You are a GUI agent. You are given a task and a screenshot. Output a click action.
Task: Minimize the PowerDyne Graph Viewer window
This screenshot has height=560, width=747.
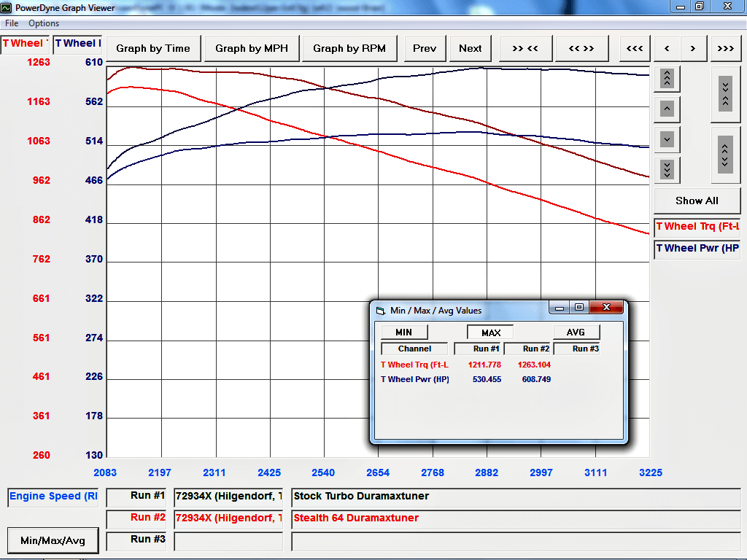point(681,7)
